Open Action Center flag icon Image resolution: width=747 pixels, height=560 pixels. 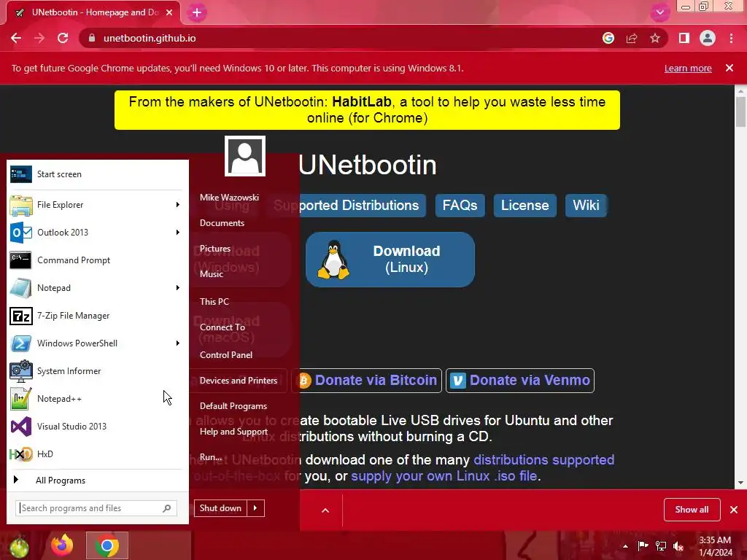pyautogui.click(x=643, y=545)
